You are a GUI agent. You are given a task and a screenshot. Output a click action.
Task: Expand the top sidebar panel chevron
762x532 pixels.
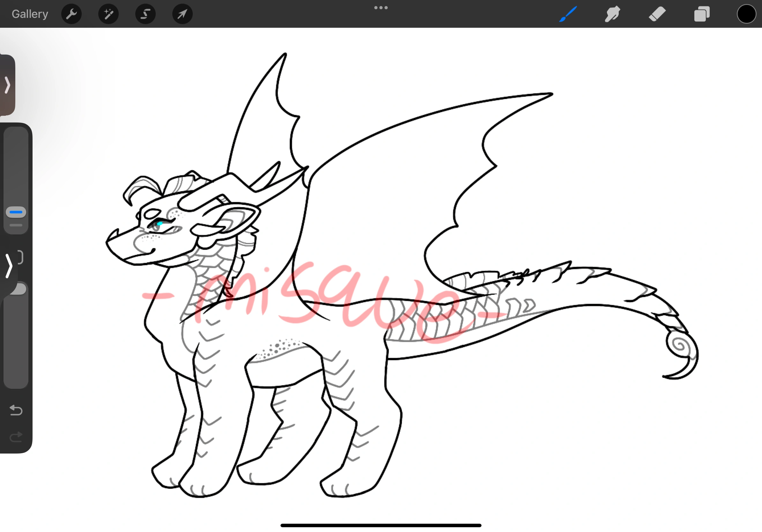point(8,85)
